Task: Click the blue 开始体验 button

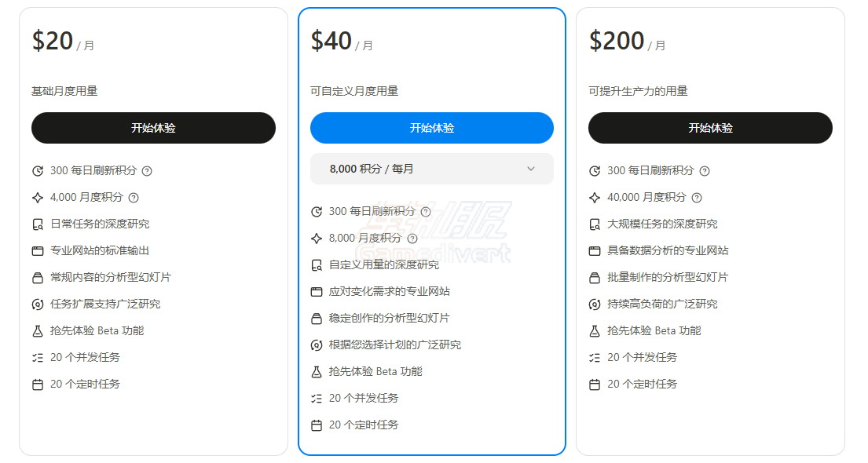Action: point(431,128)
